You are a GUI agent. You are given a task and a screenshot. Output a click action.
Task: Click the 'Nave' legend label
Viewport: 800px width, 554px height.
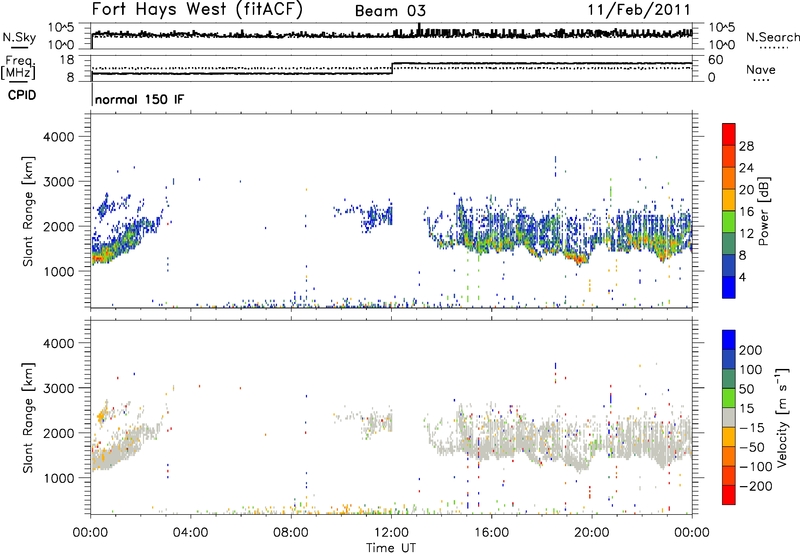coord(761,69)
